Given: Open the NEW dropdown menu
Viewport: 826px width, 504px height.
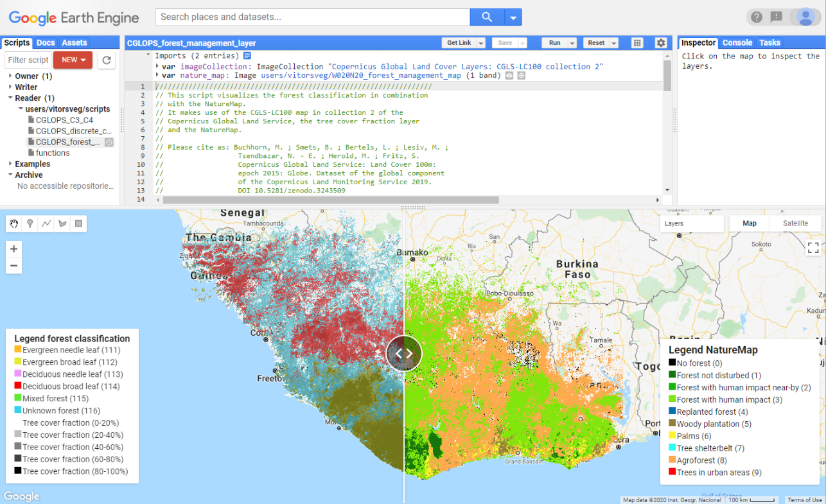Looking at the screenshot, I should pyautogui.click(x=73, y=60).
